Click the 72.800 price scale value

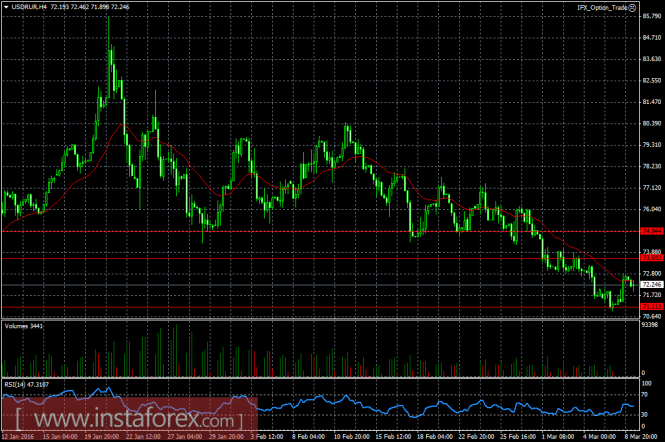[652, 274]
